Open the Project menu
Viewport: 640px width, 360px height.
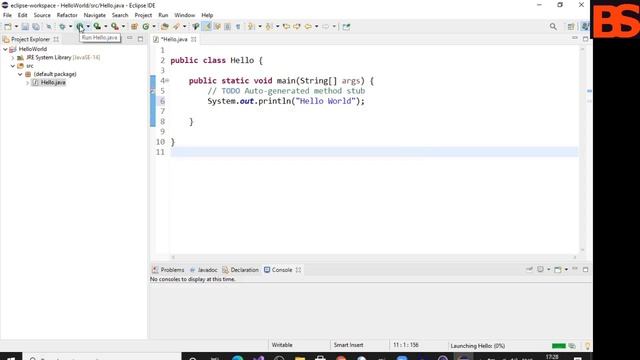(x=143, y=15)
